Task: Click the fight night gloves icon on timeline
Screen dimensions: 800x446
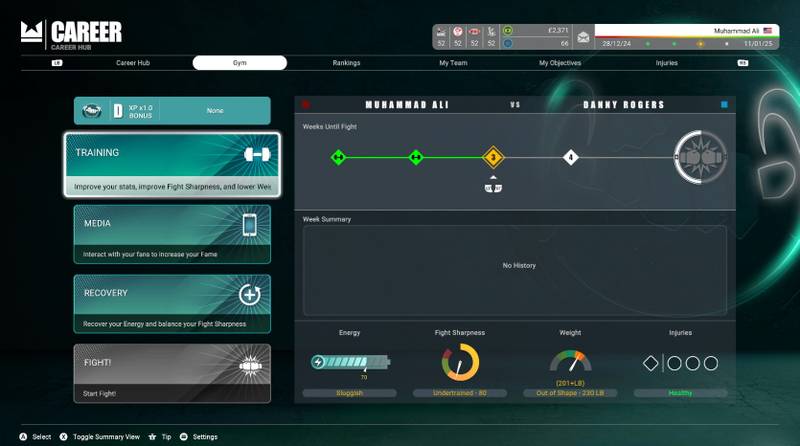Action: coord(700,157)
